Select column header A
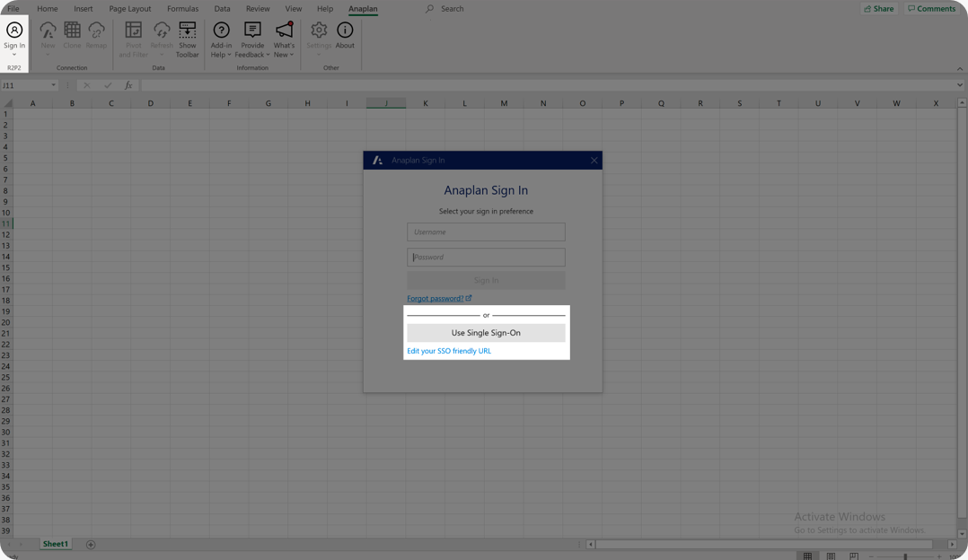This screenshot has width=968, height=560. point(32,103)
